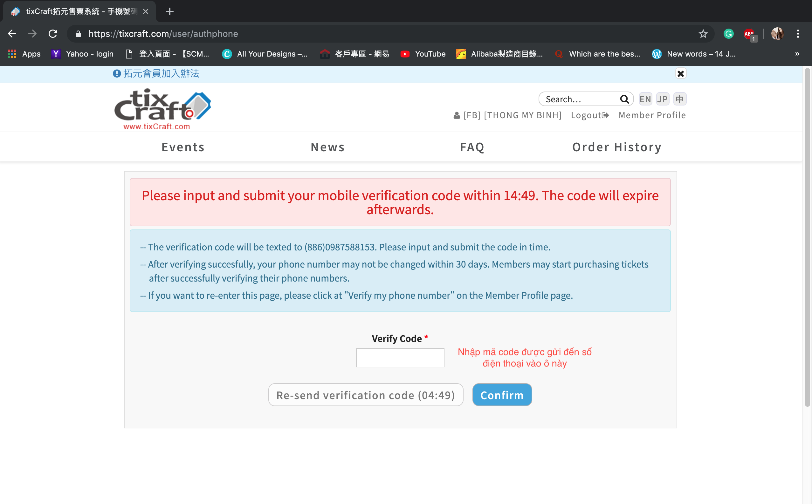Screen dimensions: 812x504
Task: Open Apps bookmarks shortcut
Action: coord(24,54)
